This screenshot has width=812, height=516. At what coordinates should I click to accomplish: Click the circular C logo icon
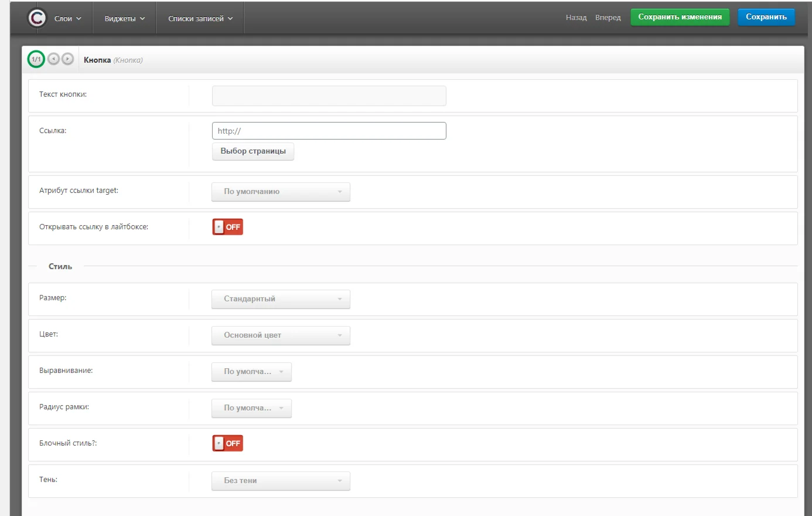click(37, 18)
